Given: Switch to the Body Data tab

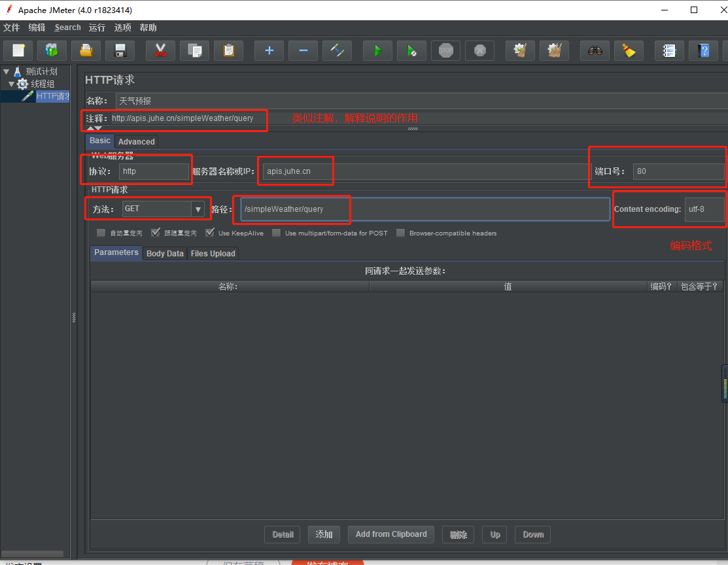Looking at the screenshot, I should click(165, 254).
